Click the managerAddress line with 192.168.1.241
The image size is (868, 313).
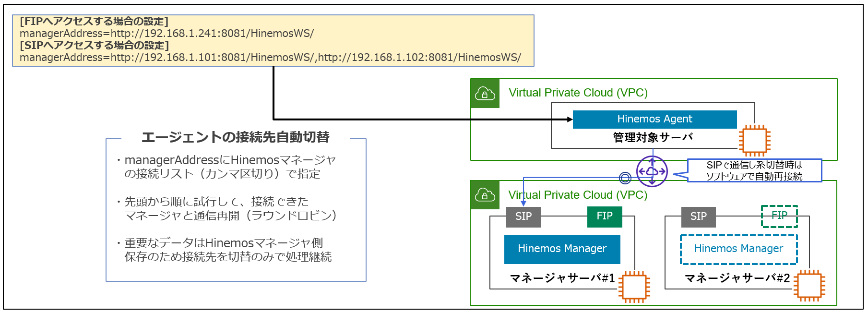(166, 33)
